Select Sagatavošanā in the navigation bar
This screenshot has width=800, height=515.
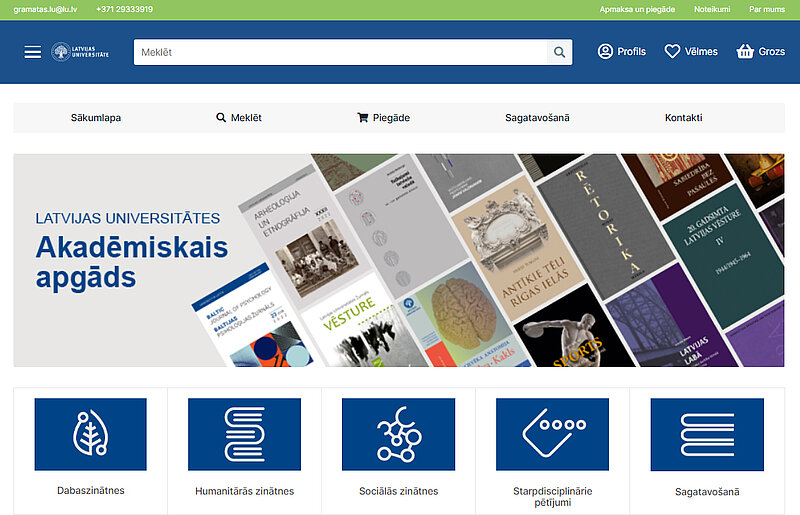tap(537, 118)
